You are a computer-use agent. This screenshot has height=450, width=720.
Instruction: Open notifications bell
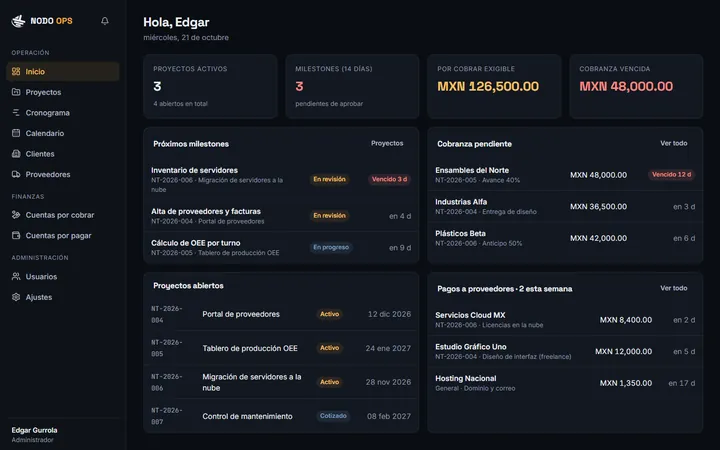(x=105, y=21)
